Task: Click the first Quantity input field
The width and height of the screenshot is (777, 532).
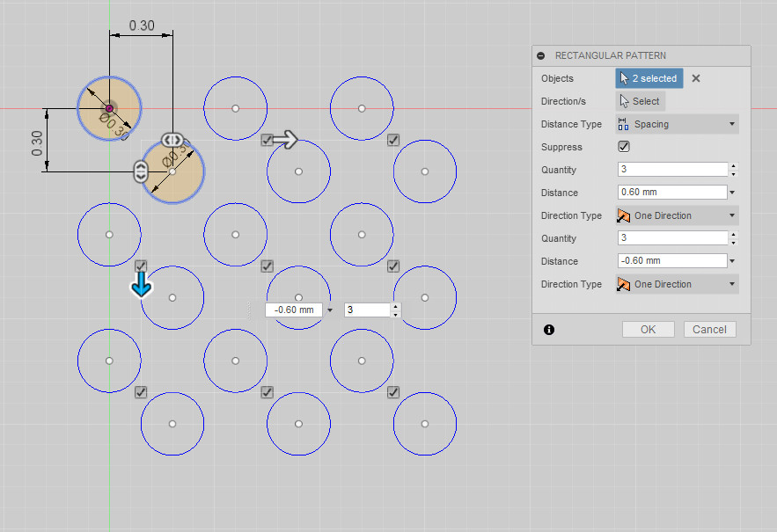Action: 672,170
